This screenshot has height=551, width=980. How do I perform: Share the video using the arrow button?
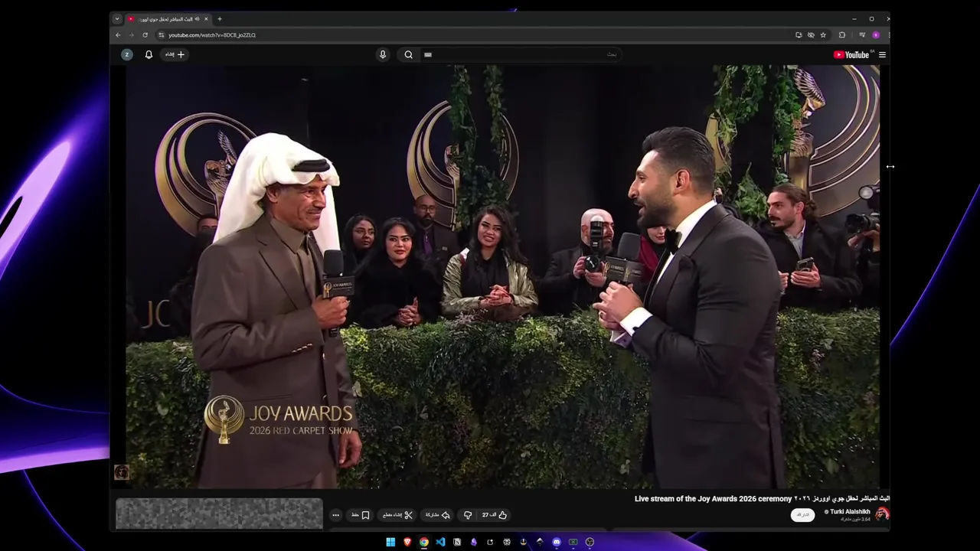[438, 515]
